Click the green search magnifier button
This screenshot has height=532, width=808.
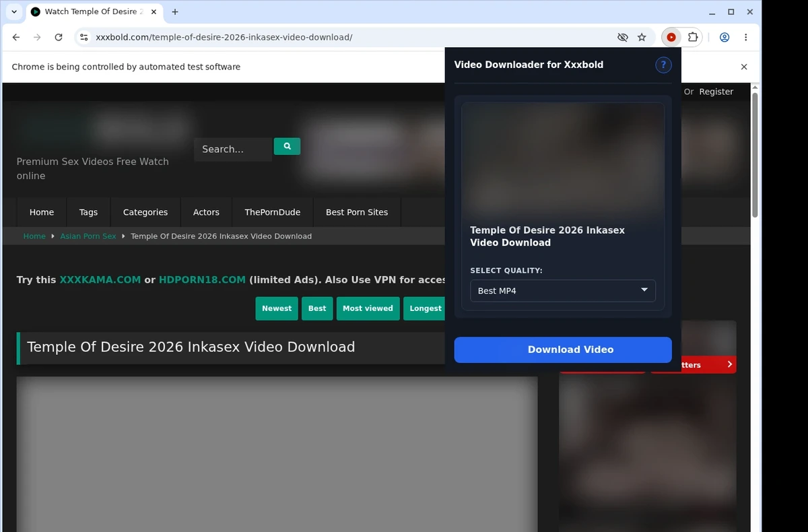tap(287, 146)
